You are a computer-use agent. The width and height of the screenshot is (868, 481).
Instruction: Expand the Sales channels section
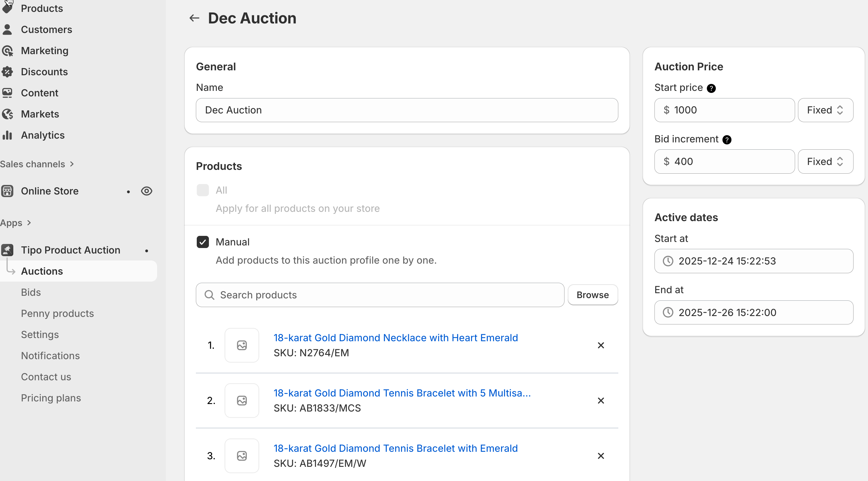(37, 164)
